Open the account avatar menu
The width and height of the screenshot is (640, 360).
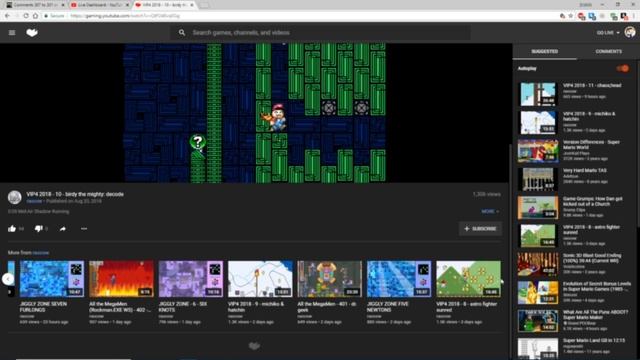(630, 33)
